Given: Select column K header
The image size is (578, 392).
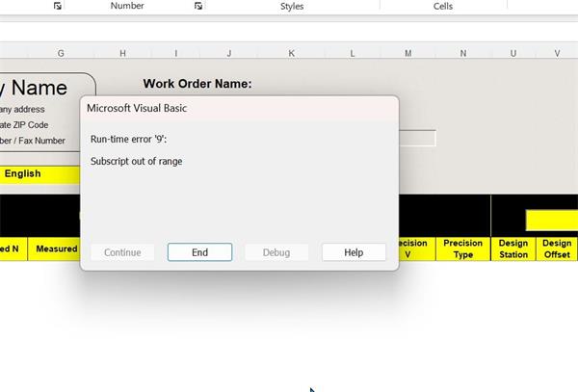Looking at the screenshot, I should coord(291,53).
